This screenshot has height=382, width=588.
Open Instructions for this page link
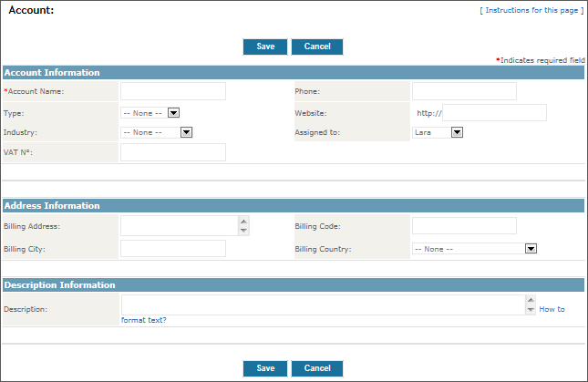tap(531, 10)
